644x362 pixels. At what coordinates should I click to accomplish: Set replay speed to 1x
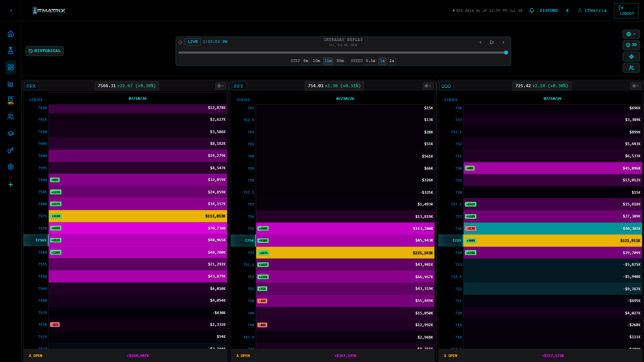pos(382,61)
